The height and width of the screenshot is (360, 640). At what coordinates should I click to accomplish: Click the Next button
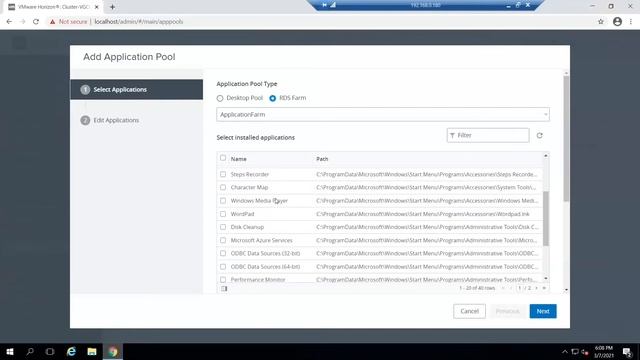coord(543,311)
